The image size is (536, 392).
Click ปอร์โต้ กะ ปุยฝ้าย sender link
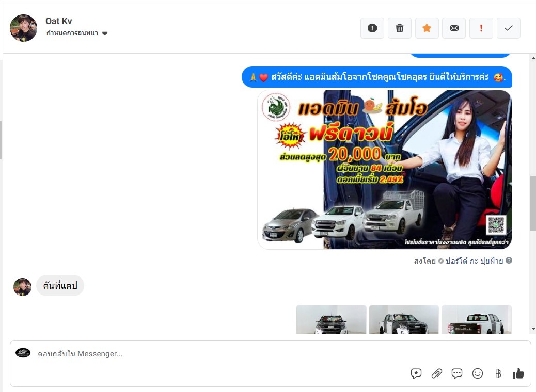(474, 261)
